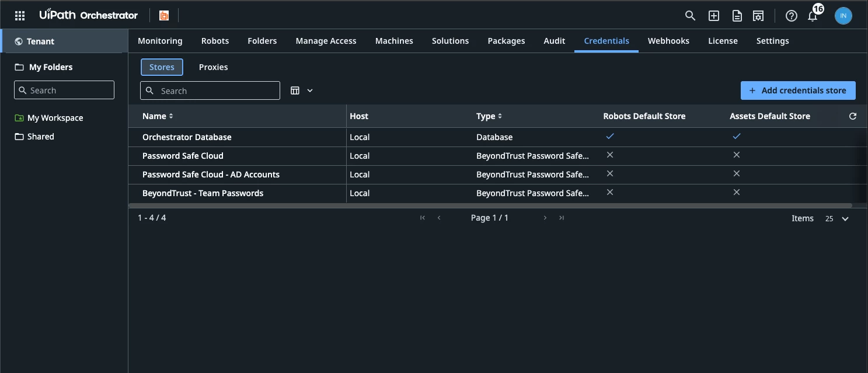This screenshot has width=868, height=373.
Task: Switch to the Monitoring tab
Action: pyautogui.click(x=160, y=41)
